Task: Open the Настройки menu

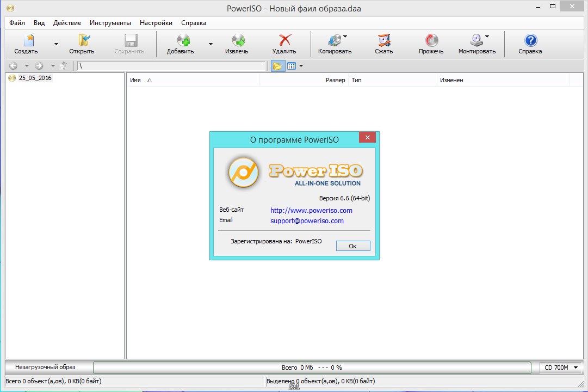Action: tap(156, 23)
